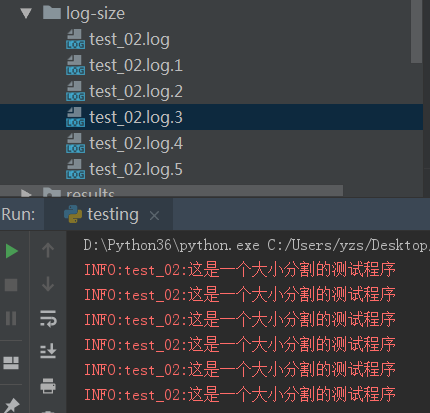The height and width of the screenshot is (413, 430).
Task: Click the green Run button
Action: click(x=12, y=251)
